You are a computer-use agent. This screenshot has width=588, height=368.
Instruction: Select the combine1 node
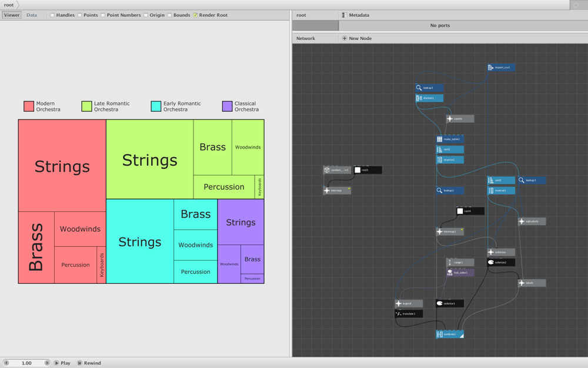[450, 334]
